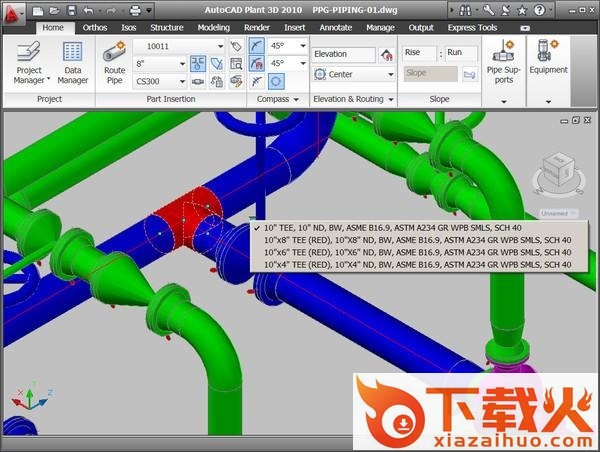This screenshot has height=452, width=600.
Task: Click the line number tag icon
Action: point(236,46)
